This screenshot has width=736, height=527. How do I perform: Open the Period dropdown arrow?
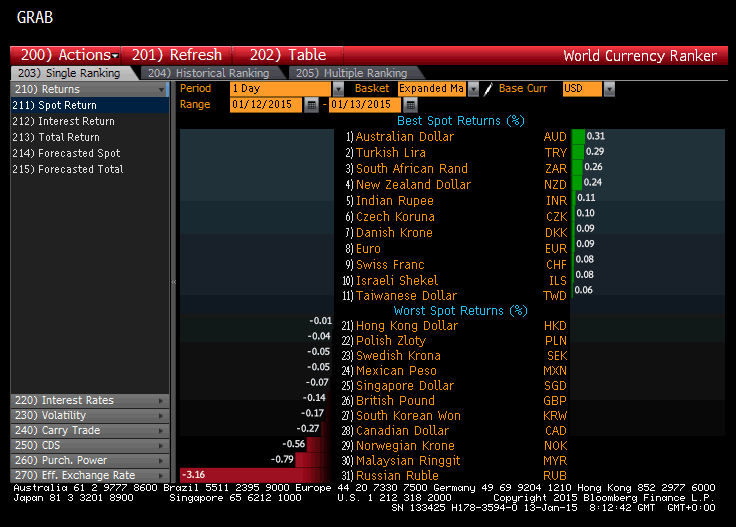(x=338, y=89)
